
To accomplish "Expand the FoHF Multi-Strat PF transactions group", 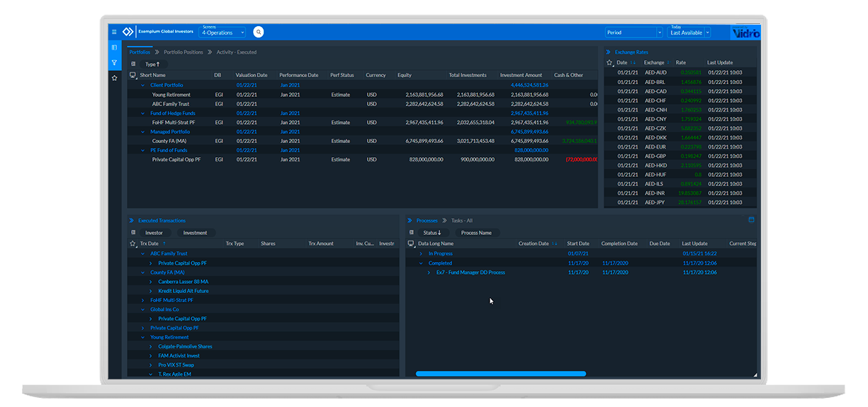I will click(142, 300).
